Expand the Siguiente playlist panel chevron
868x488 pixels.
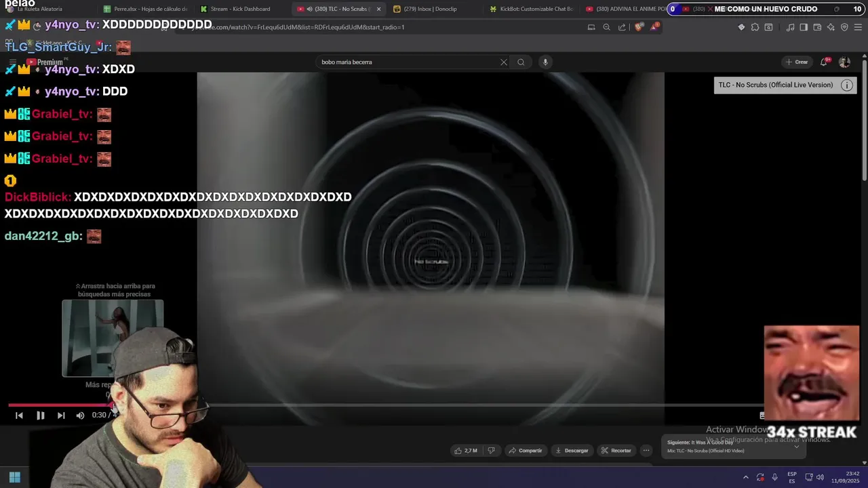tap(796, 447)
